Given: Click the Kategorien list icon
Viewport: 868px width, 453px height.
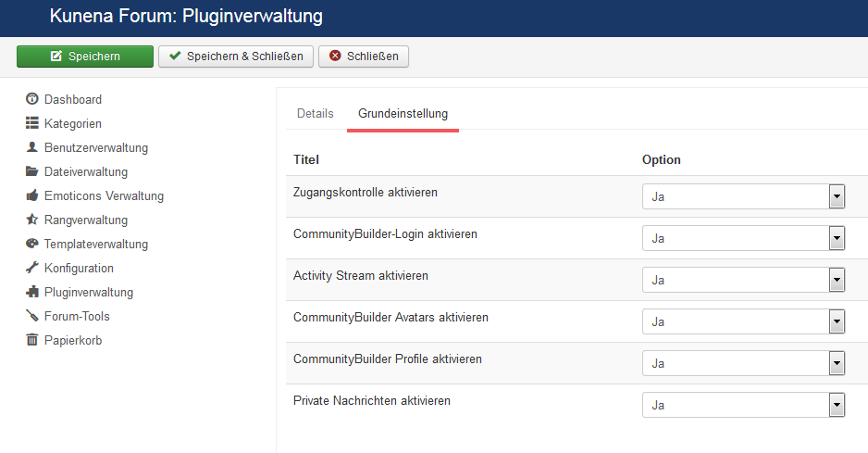Looking at the screenshot, I should click(32, 123).
